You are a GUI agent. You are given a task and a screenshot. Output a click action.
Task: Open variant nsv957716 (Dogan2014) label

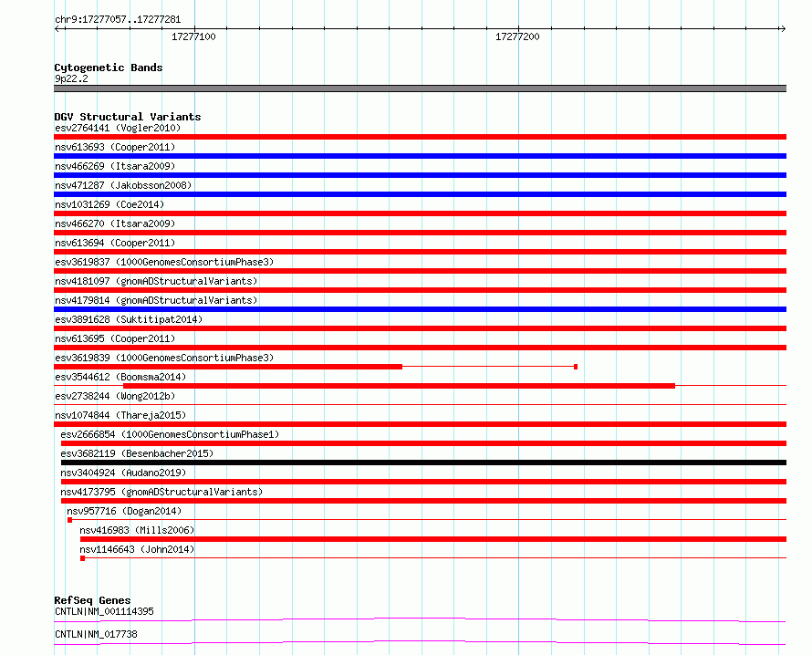(124, 511)
